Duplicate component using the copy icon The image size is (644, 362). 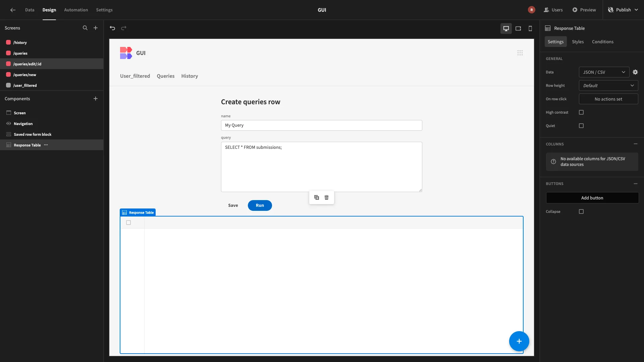[316, 197]
